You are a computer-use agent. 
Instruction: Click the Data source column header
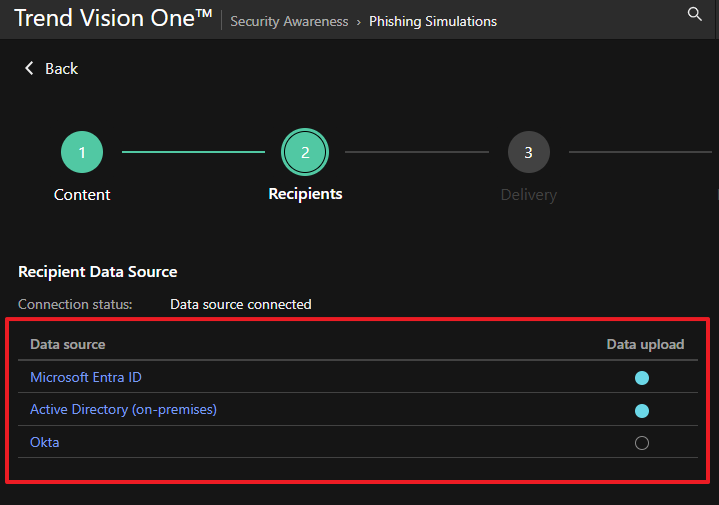click(x=67, y=344)
